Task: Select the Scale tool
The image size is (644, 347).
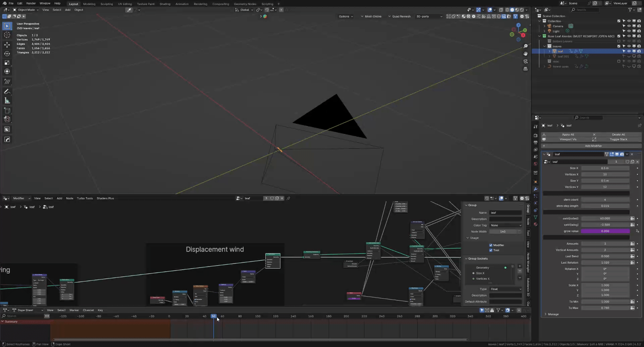Action: (x=7, y=63)
